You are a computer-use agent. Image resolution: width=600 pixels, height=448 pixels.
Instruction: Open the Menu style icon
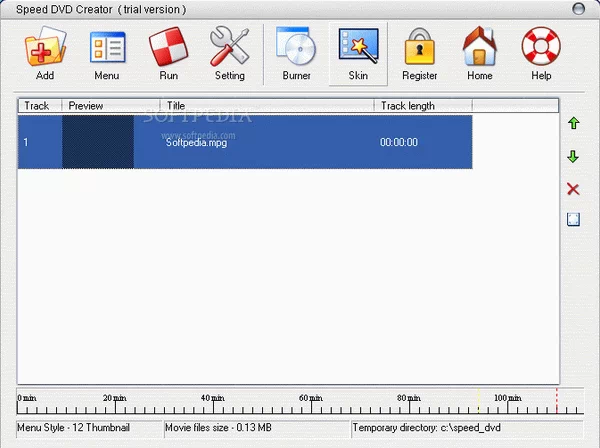pos(108,47)
